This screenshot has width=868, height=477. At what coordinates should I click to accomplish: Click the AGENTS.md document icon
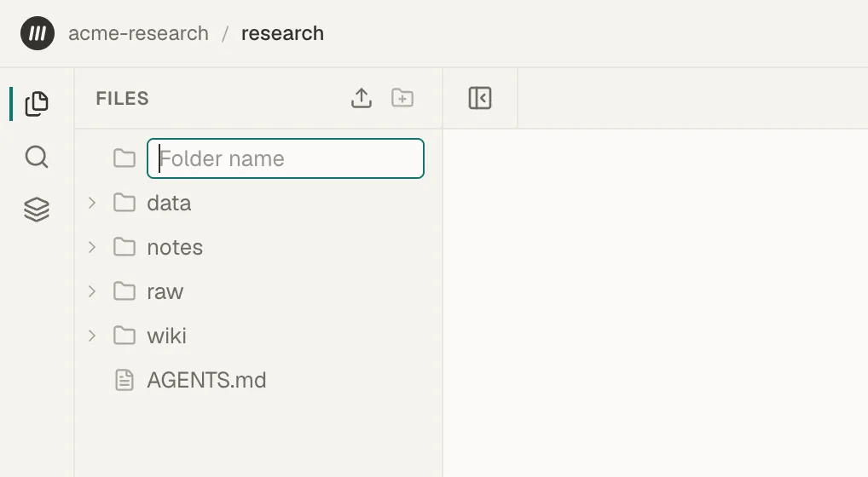(124, 380)
